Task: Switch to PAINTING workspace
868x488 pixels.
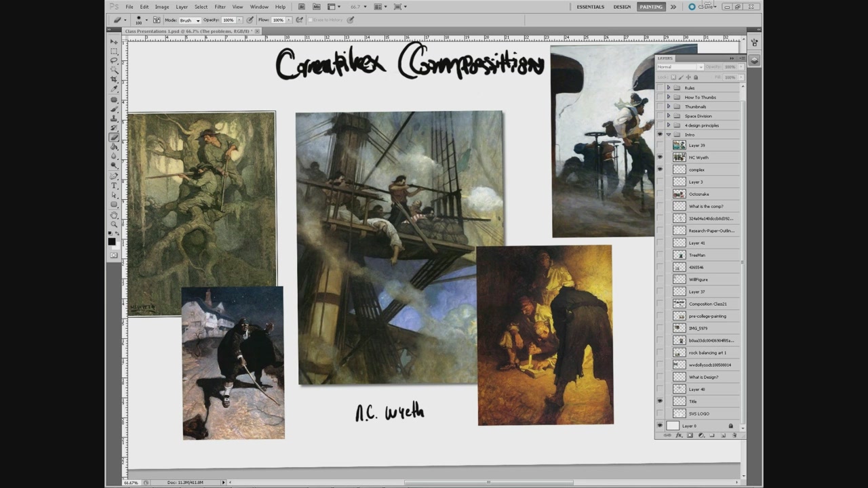Action: pos(651,7)
